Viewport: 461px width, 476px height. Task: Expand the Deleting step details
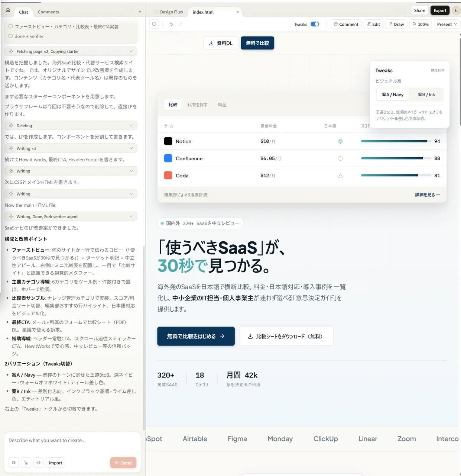pos(131,125)
